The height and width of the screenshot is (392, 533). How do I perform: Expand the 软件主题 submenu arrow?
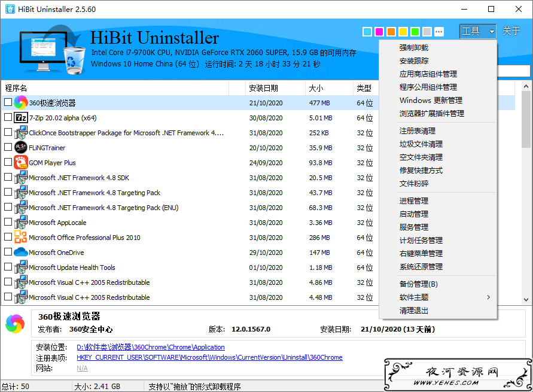point(489,297)
